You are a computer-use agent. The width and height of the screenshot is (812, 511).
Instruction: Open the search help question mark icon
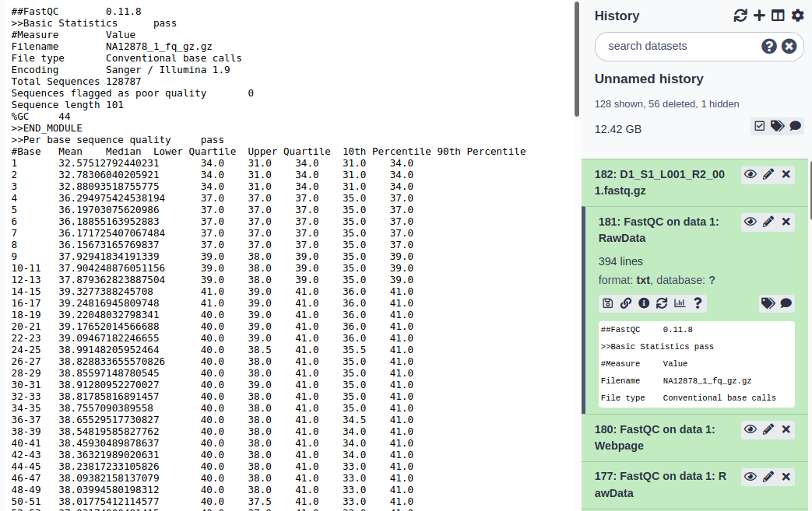769,46
